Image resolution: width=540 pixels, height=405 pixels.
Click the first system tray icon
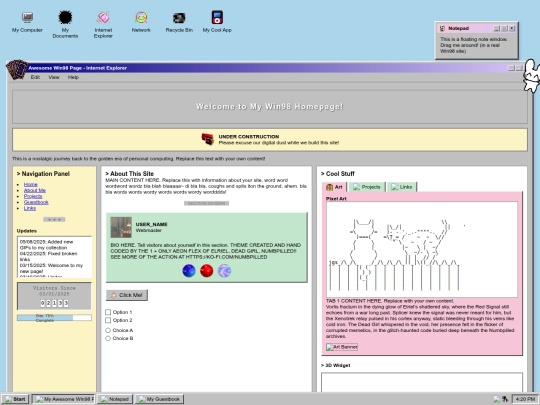tap(496, 399)
